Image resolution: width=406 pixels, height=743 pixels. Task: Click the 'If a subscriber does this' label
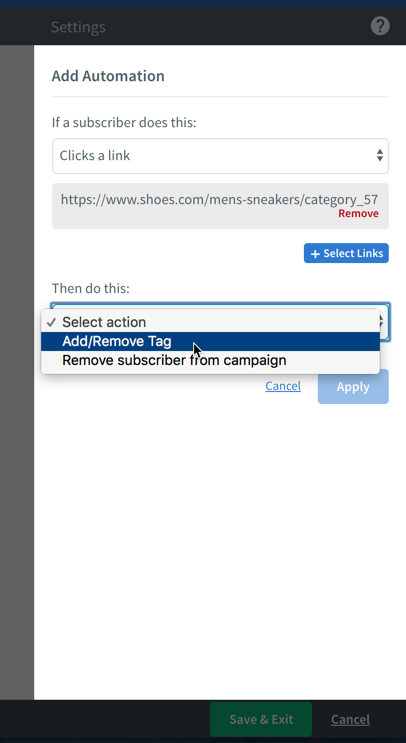click(124, 123)
